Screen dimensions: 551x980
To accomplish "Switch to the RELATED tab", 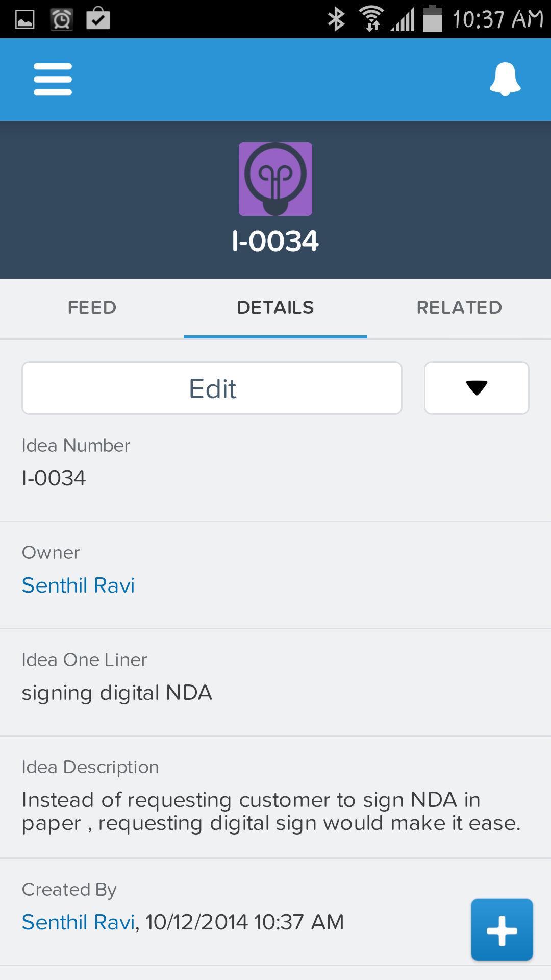I will 459,308.
